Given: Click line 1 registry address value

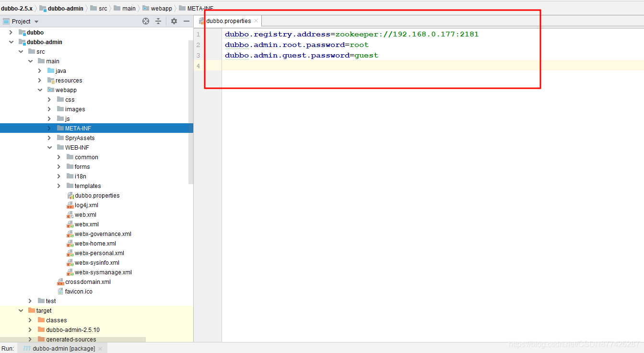Looking at the screenshot, I should click(x=407, y=34).
